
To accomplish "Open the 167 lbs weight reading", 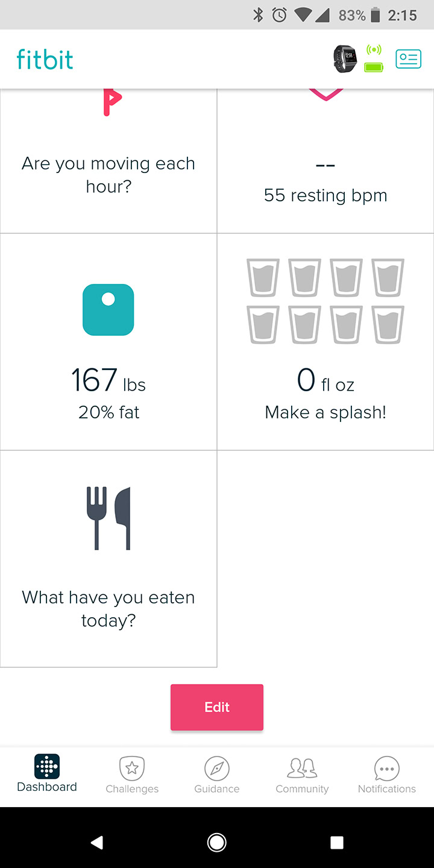I will [108, 381].
